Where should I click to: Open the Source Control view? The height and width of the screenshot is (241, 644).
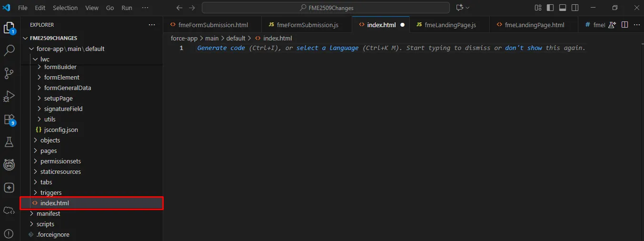pos(9,73)
